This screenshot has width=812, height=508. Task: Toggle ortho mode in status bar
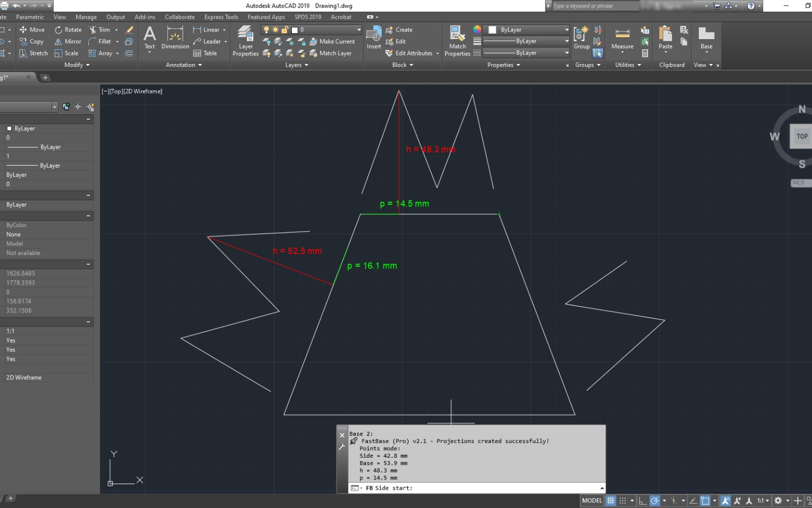(642, 500)
